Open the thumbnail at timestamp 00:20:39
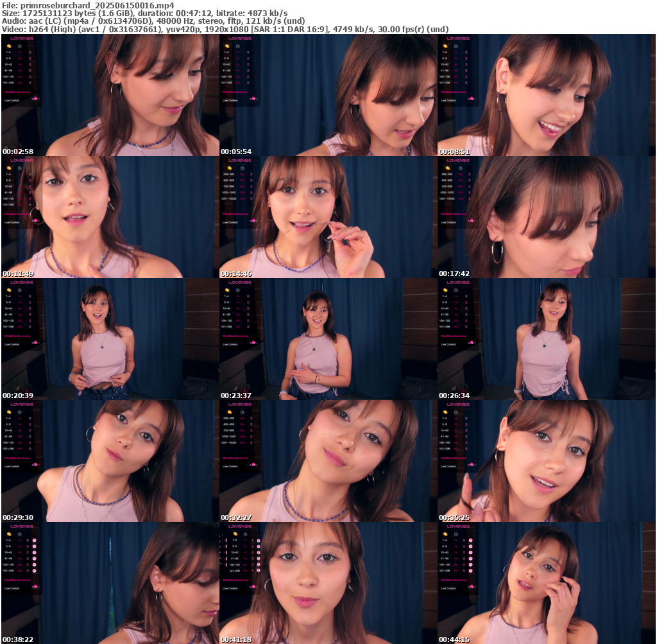The image size is (657, 644). [110, 339]
